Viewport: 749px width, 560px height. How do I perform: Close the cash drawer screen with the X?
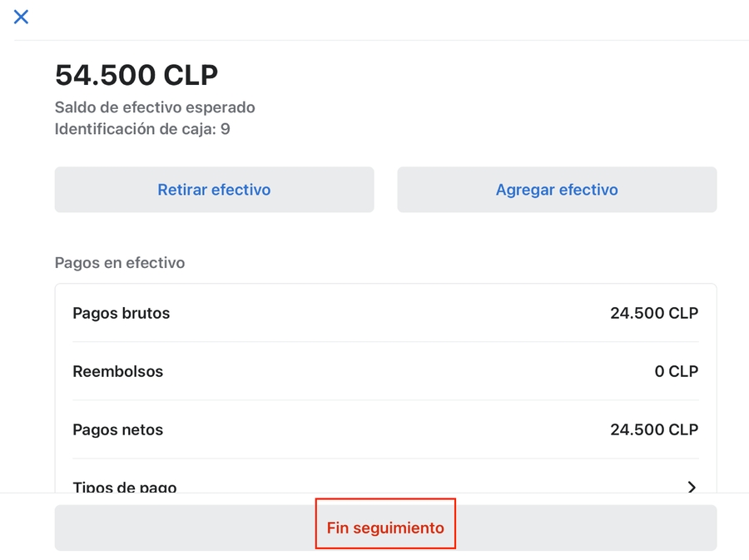[21, 17]
